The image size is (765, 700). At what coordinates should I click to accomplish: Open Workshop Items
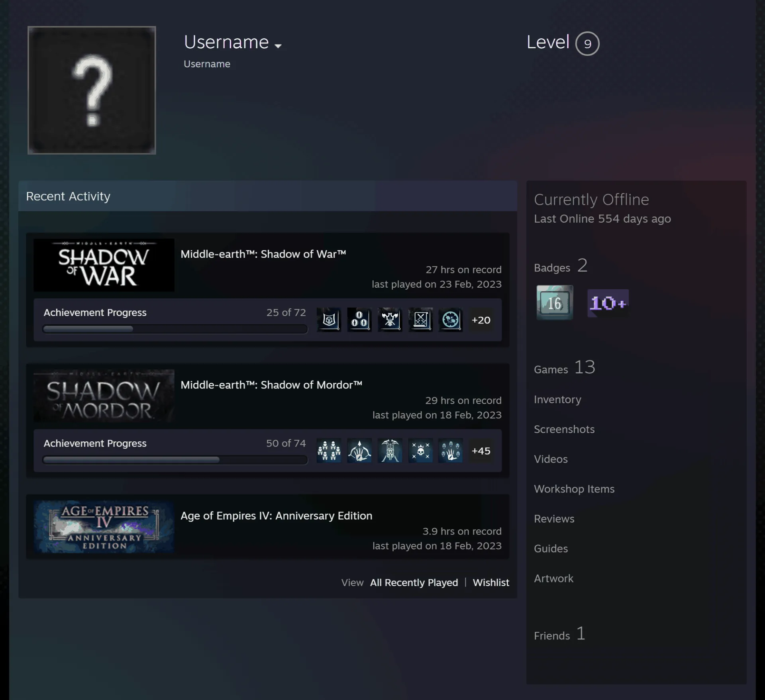574,489
